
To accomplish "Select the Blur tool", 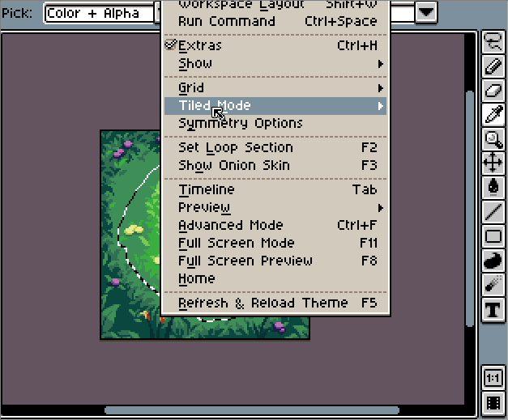I will [493, 284].
